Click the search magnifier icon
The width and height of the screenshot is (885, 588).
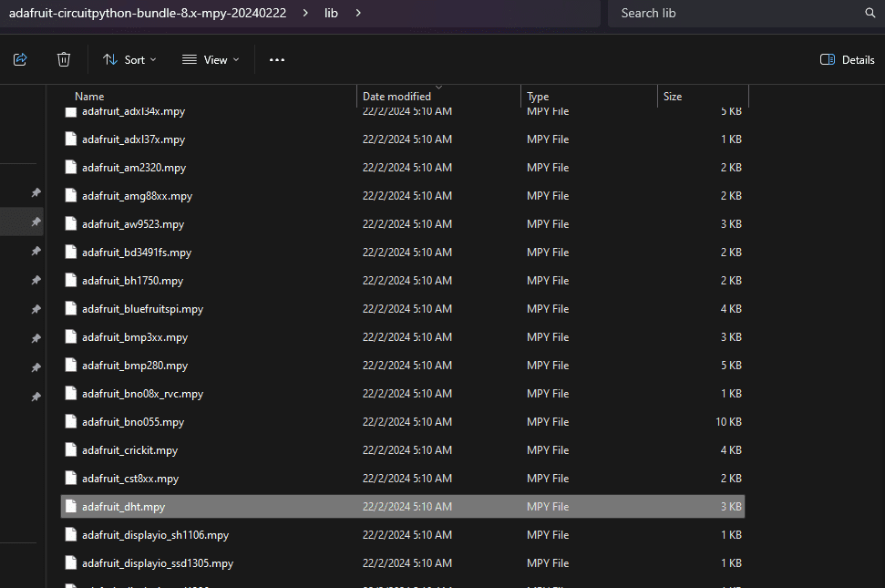[x=870, y=13]
